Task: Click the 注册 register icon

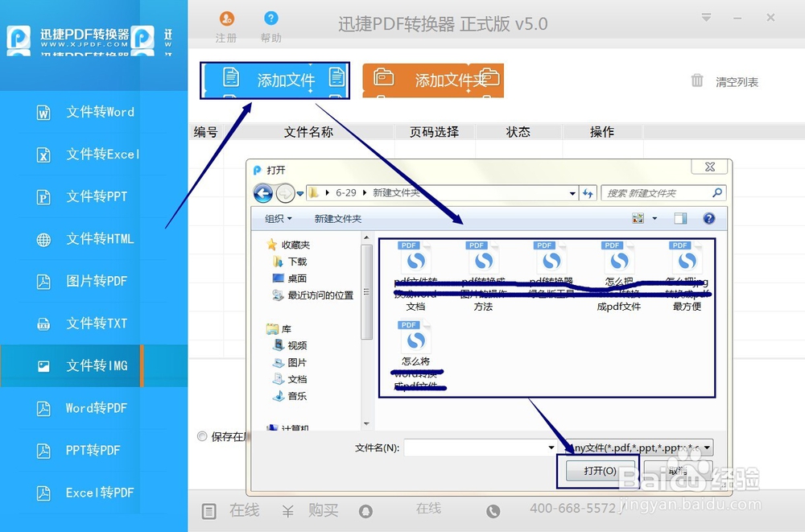Action: (x=226, y=19)
